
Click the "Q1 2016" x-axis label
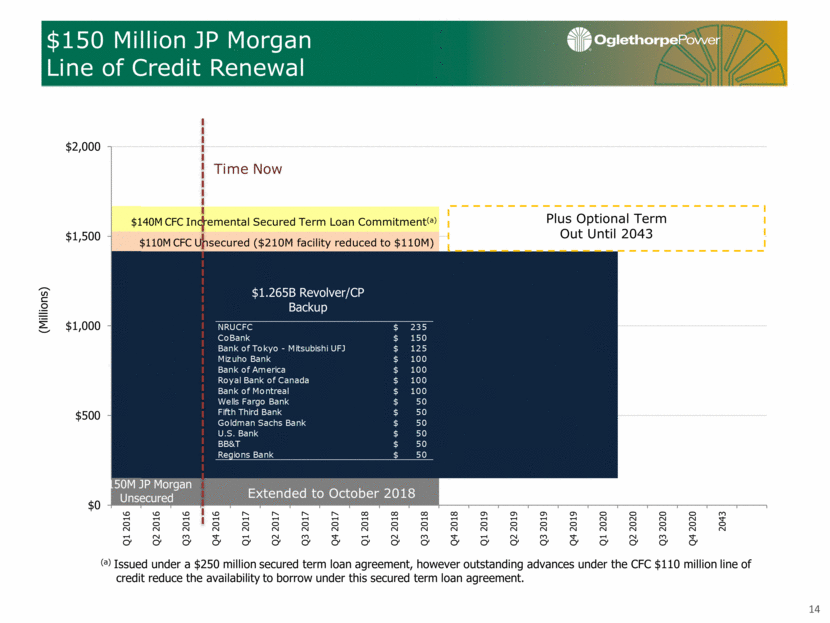point(127,528)
